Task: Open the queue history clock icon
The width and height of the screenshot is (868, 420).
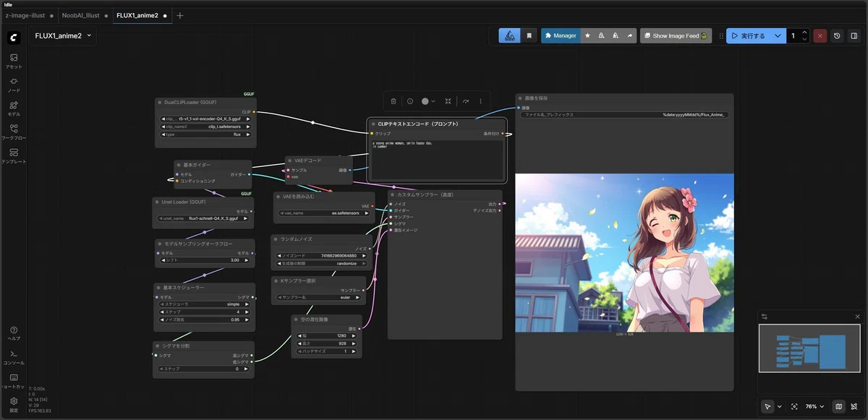Action: coord(837,35)
